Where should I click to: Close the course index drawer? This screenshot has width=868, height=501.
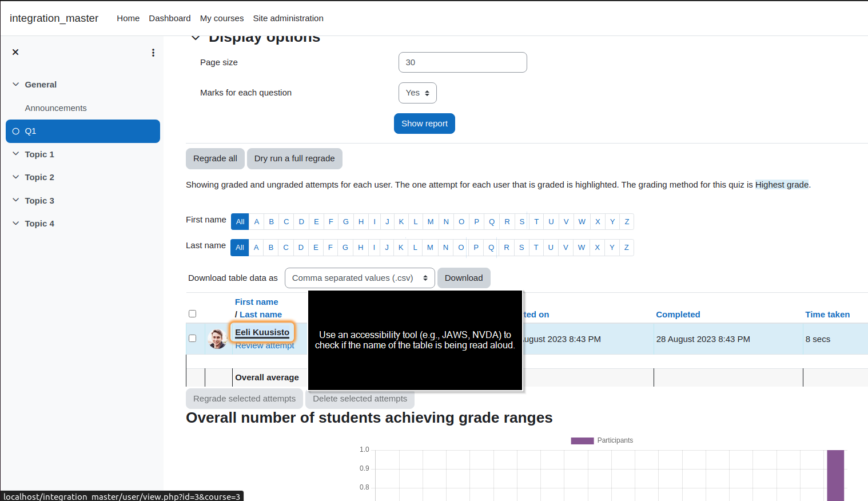click(15, 52)
